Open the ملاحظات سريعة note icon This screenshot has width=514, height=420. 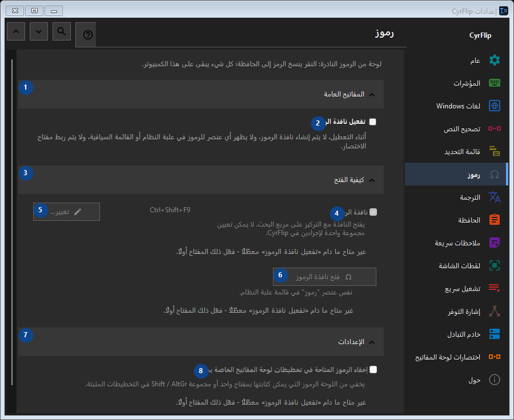[x=495, y=243]
